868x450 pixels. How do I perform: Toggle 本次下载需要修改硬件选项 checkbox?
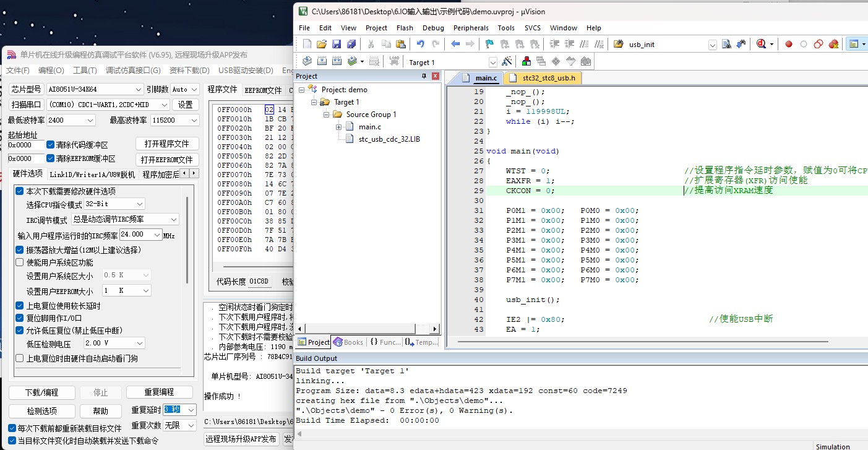(20, 191)
